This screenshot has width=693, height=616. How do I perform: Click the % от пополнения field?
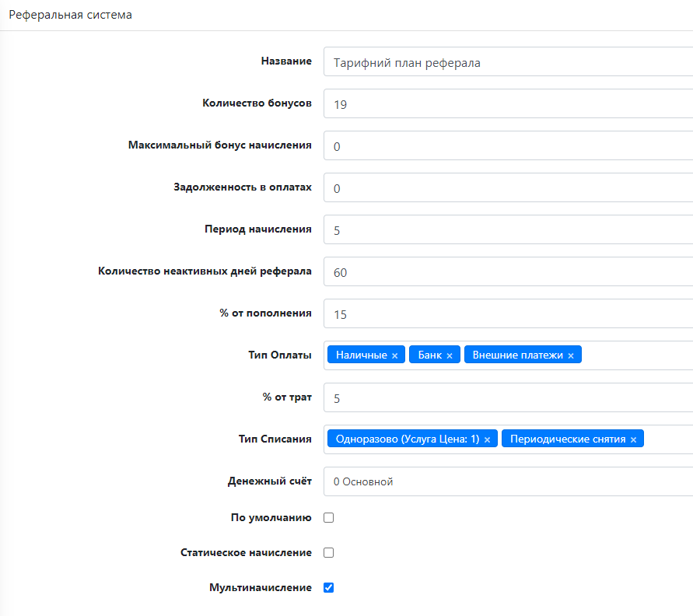507,314
